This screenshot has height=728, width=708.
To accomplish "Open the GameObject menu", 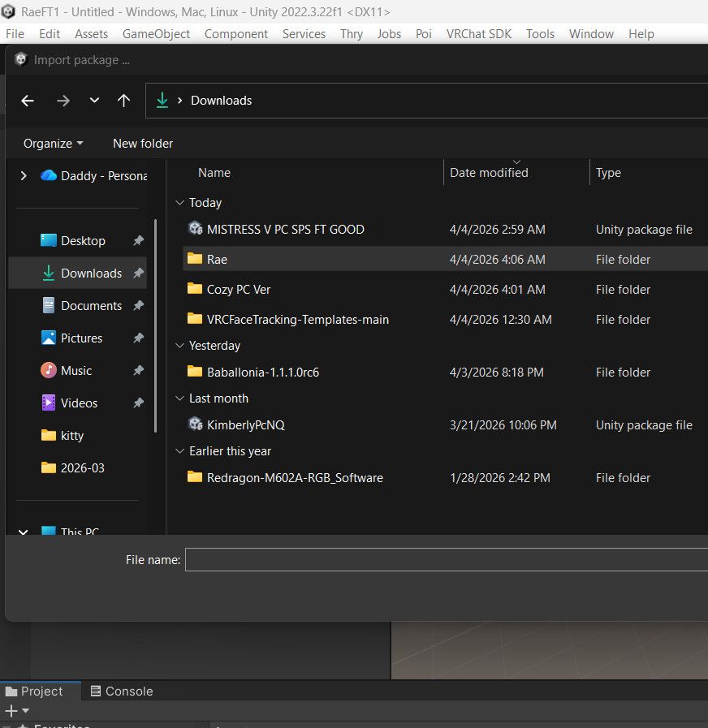I will pyautogui.click(x=156, y=34).
